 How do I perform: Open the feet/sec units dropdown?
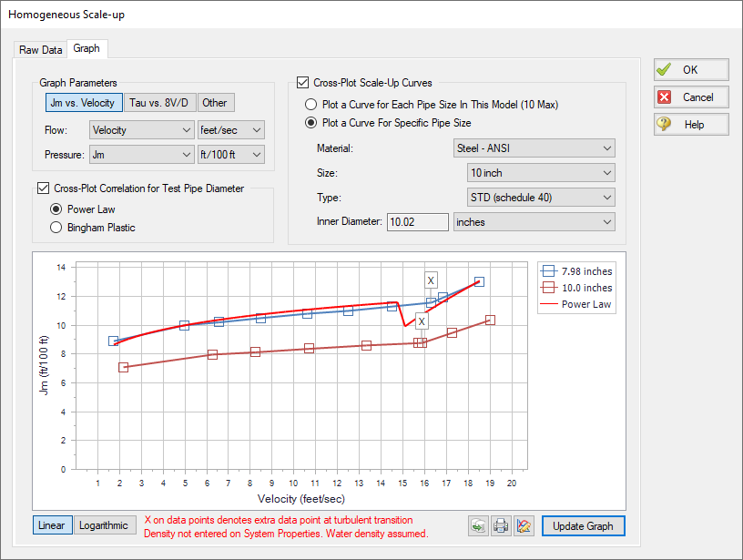click(x=230, y=130)
